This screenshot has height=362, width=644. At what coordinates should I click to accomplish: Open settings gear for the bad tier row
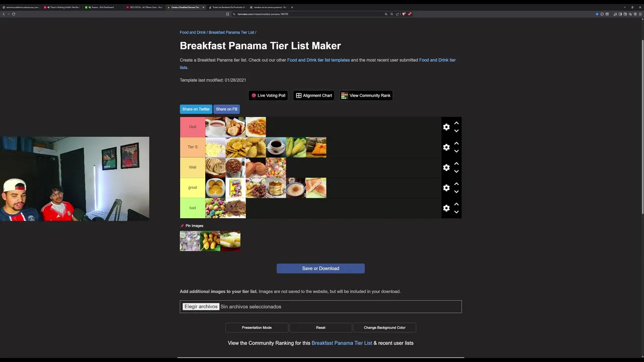[x=446, y=208]
